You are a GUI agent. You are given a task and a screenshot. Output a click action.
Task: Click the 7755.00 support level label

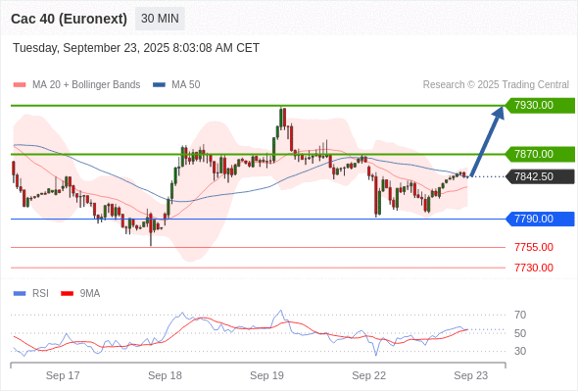(534, 247)
